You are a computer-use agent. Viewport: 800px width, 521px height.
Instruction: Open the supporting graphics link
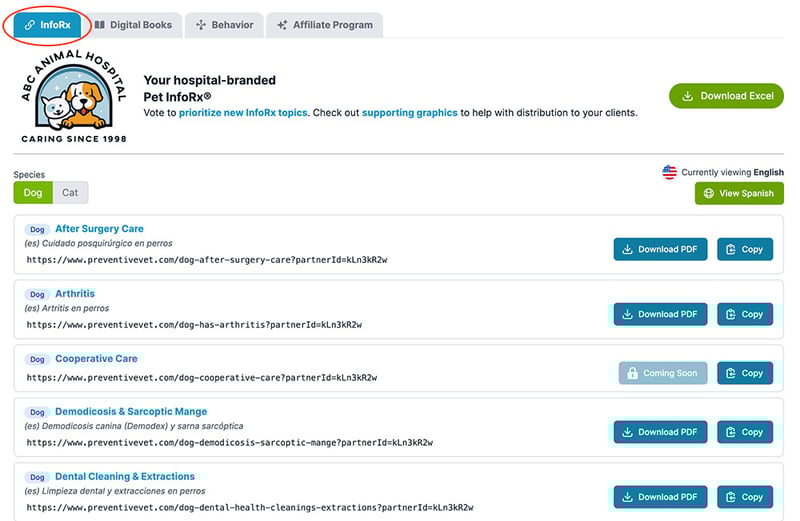pos(410,113)
